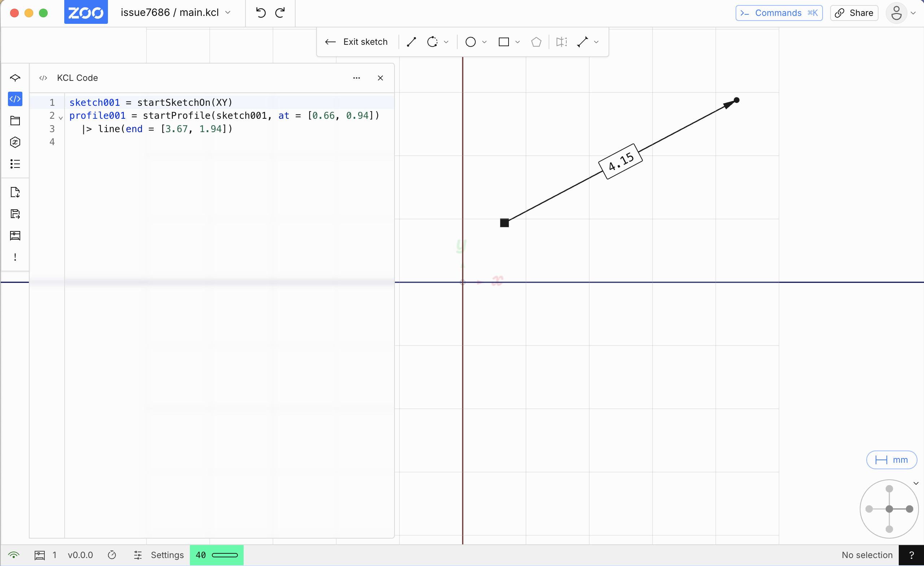This screenshot has width=924, height=566.
Task: Expand the view gizmo options chevron
Action: point(916,483)
